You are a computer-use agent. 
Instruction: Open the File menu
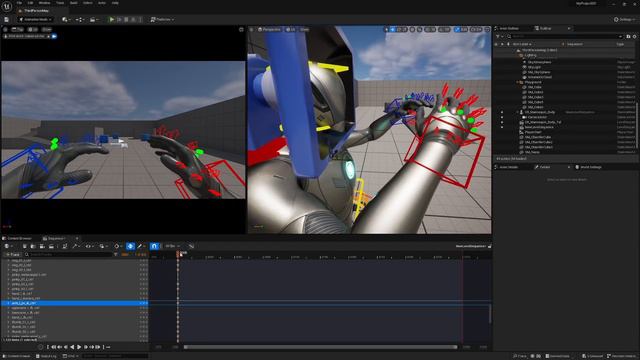tap(19, 3)
